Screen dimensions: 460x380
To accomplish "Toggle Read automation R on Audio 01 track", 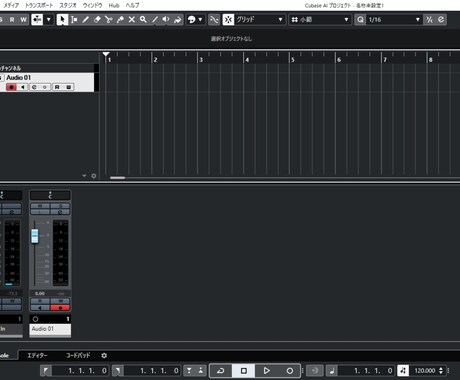I will (57, 87).
